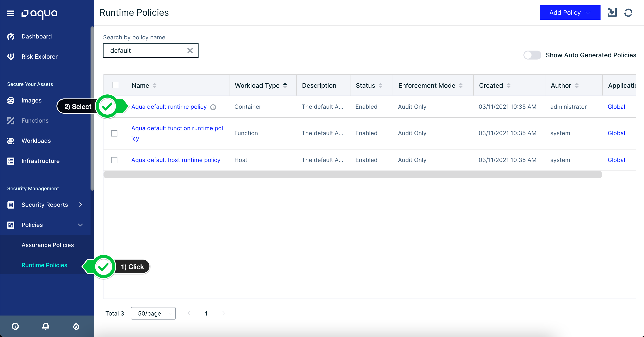Image resolution: width=644 pixels, height=337 pixels.
Task: Click the Security Reports document icon
Action: [x=11, y=205]
